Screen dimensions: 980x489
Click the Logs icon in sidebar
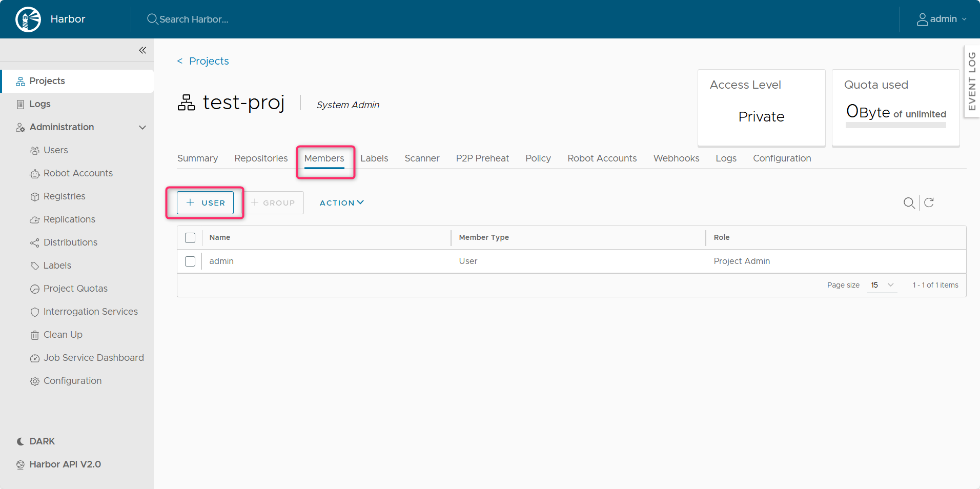point(21,104)
